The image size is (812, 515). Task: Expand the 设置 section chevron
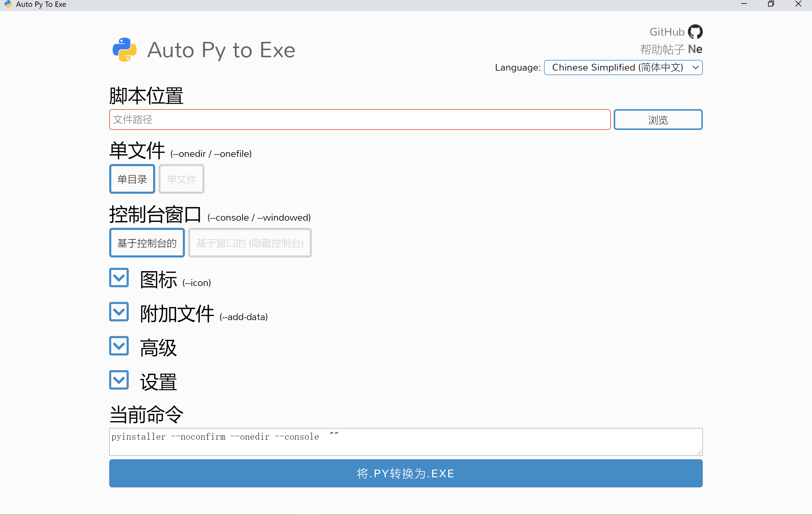[x=119, y=380]
